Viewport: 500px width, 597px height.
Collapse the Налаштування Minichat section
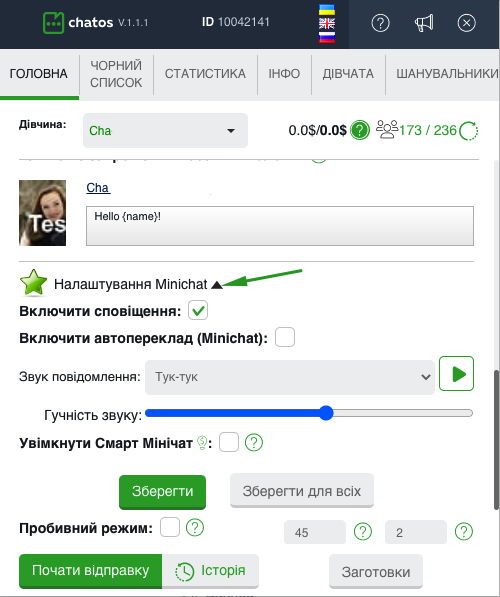(217, 285)
